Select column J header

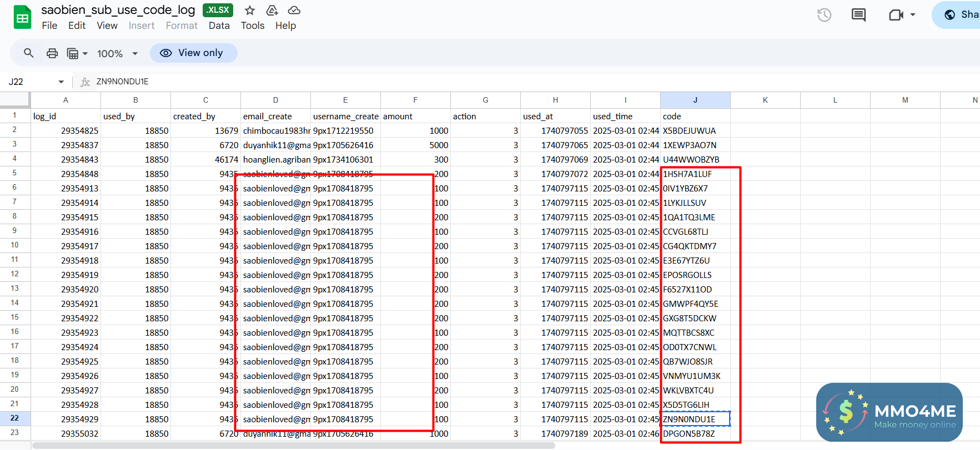(x=695, y=100)
